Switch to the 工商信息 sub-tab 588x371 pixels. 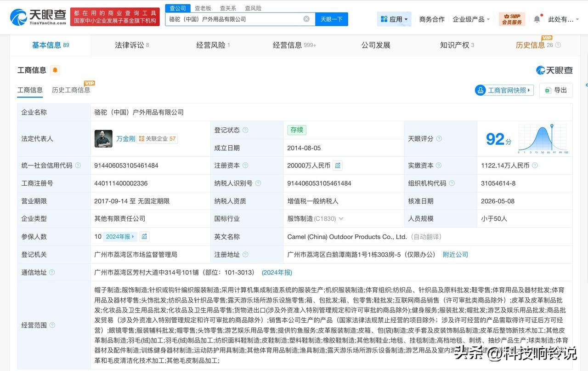click(30, 90)
